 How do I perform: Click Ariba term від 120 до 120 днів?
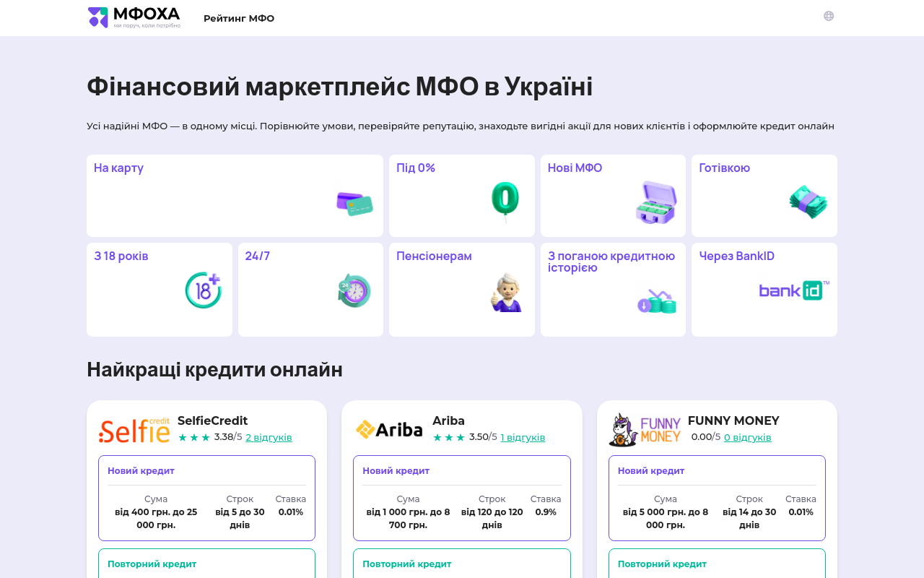click(x=492, y=518)
